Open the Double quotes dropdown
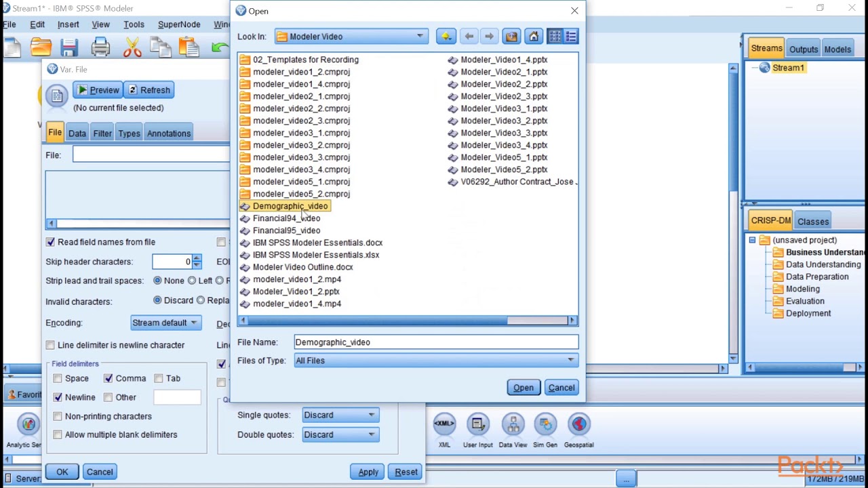Viewport: 868px width, 488px height. pos(340,434)
